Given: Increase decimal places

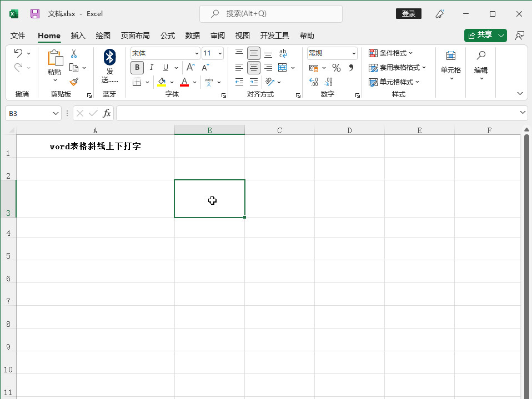Looking at the screenshot, I should (314, 82).
